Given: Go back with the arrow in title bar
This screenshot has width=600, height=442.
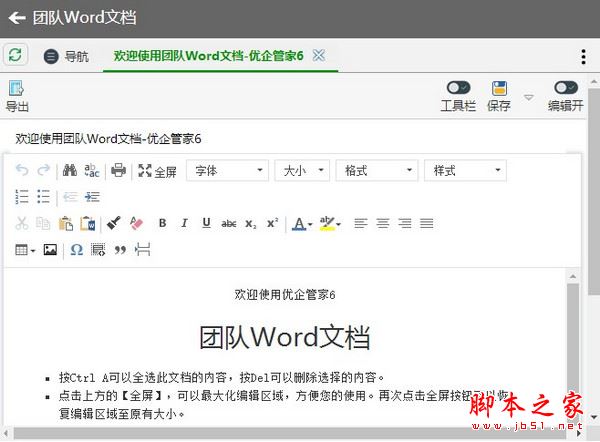Looking at the screenshot, I should [x=16, y=18].
